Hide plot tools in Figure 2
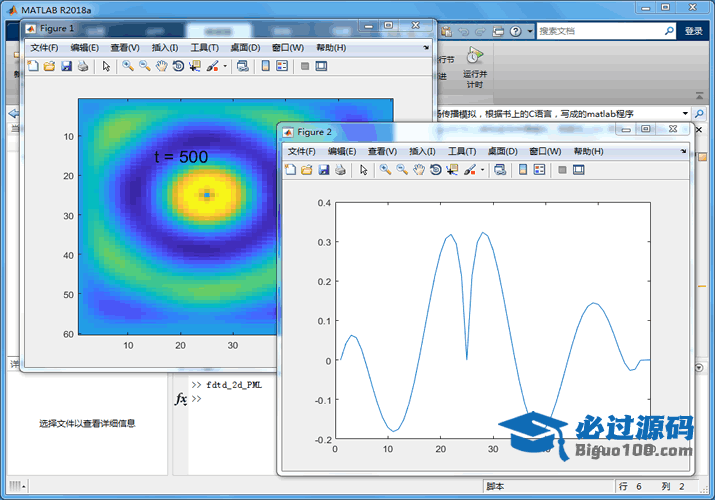Viewport: 715px width, 500px height. (x=562, y=170)
